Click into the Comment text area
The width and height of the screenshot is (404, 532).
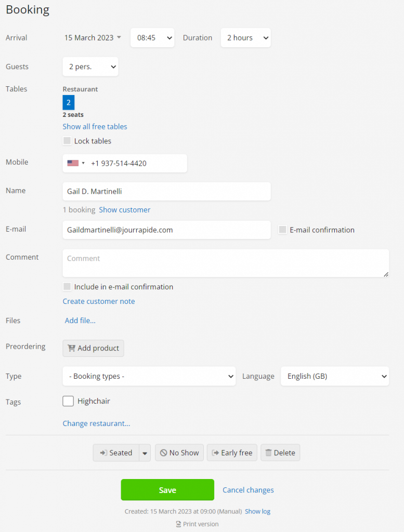[226, 263]
